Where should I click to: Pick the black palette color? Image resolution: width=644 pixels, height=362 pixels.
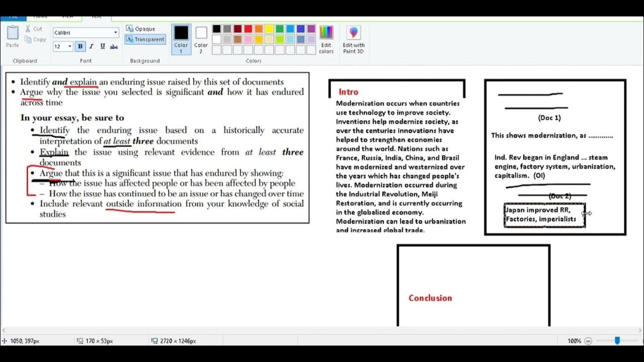point(216,29)
